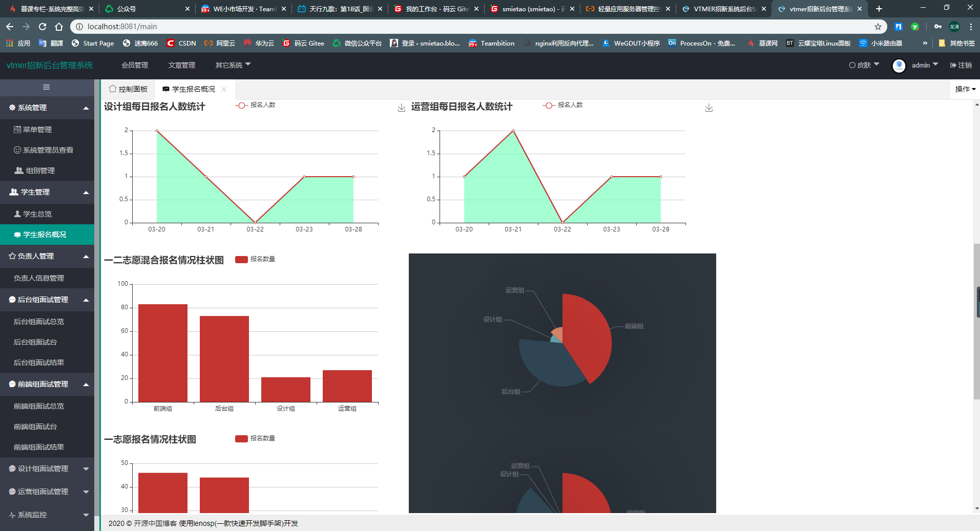Open the Chrome profile avatar icon

click(954, 27)
